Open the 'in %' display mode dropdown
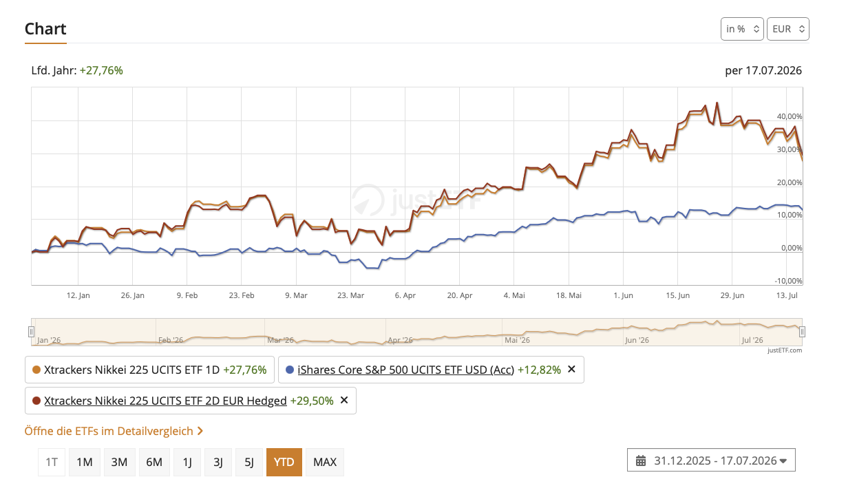 coord(742,29)
